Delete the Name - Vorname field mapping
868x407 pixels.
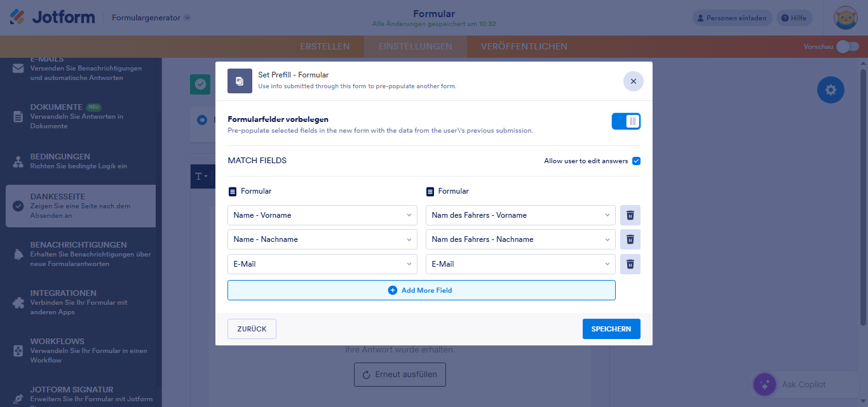(x=630, y=215)
